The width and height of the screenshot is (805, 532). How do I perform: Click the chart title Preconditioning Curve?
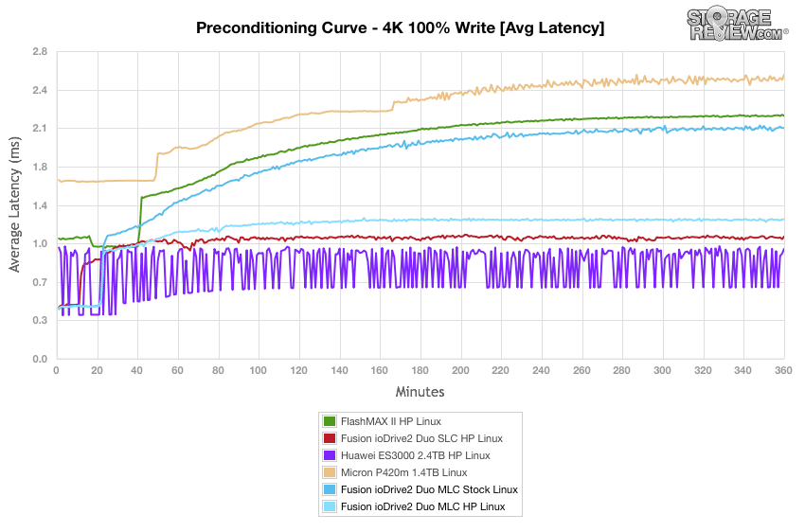point(400,27)
